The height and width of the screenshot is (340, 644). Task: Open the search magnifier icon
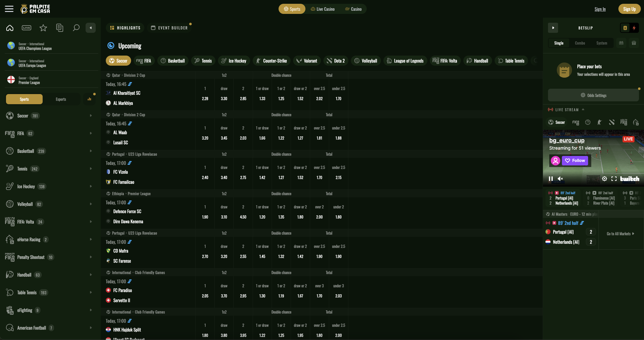(x=76, y=28)
